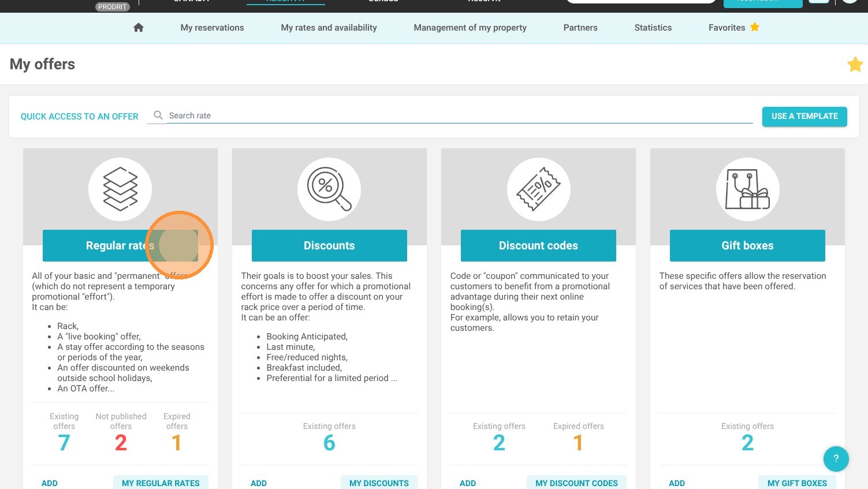Open My rates and availability menu
This screenshot has height=489, width=868.
329,28
